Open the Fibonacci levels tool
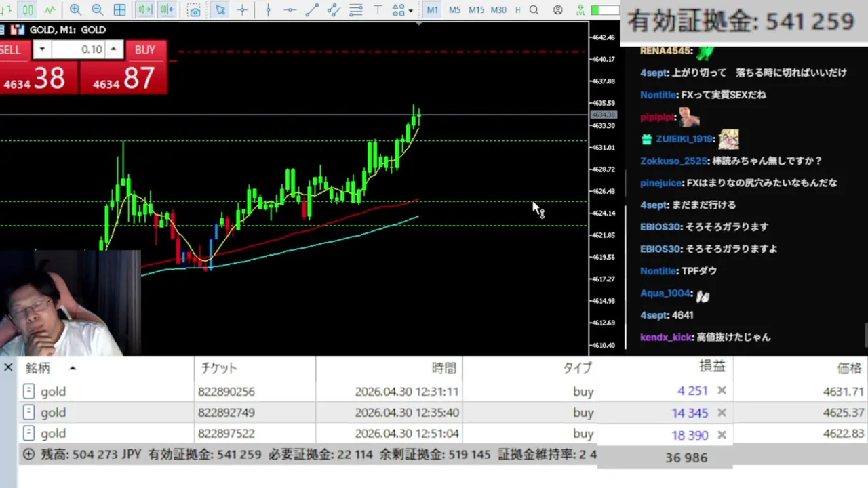Viewport: 868px width, 488px height. coord(355,10)
